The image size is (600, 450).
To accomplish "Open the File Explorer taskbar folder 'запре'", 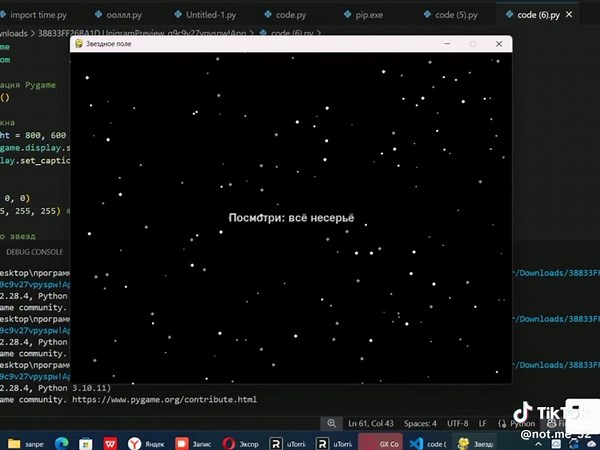I will tap(25, 443).
